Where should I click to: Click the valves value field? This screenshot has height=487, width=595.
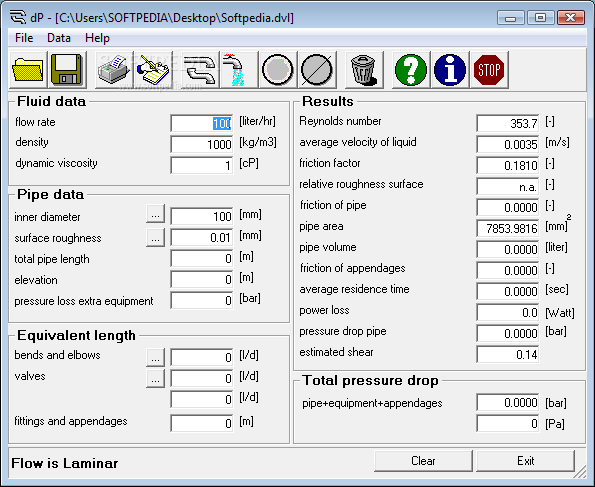(202, 378)
